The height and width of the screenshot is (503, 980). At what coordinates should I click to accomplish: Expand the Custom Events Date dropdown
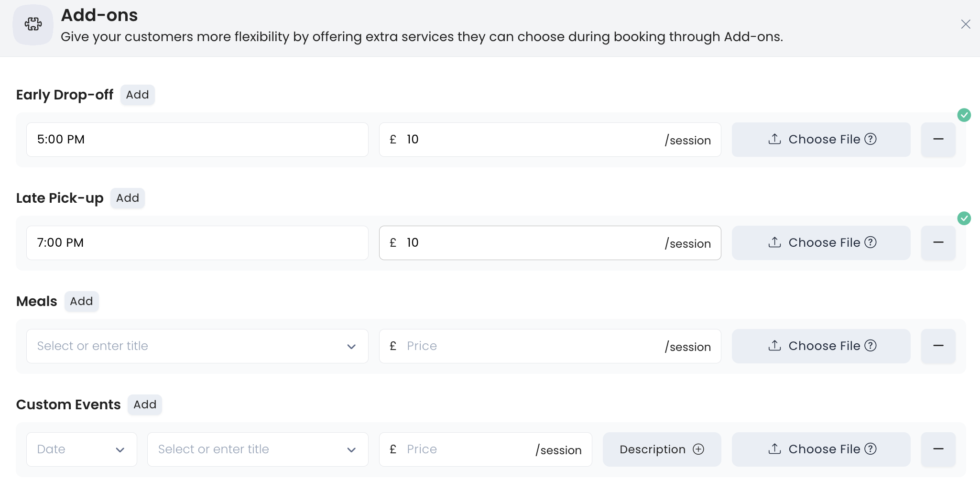[x=120, y=449]
